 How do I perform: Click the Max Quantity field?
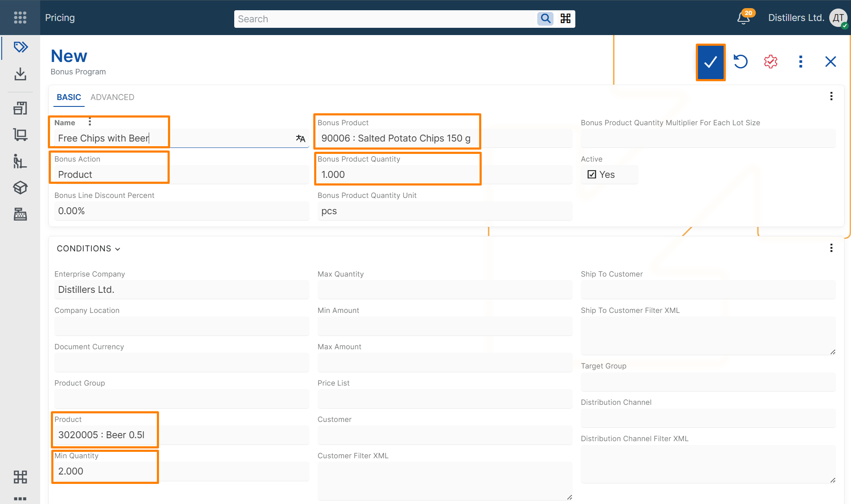(x=445, y=289)
